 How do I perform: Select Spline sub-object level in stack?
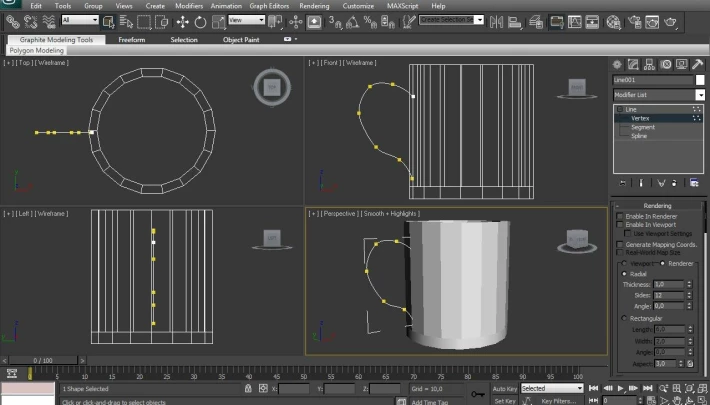coord(639,135)
